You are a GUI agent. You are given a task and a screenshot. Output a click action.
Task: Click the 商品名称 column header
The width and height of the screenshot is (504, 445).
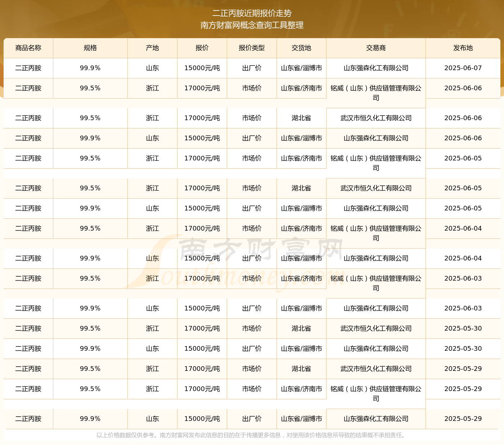click(28, 48)
